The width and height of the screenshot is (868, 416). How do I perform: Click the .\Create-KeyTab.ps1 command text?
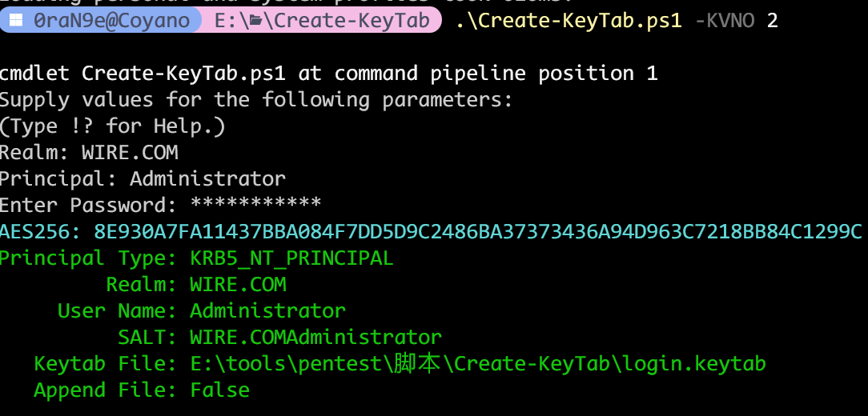point(569,20)
